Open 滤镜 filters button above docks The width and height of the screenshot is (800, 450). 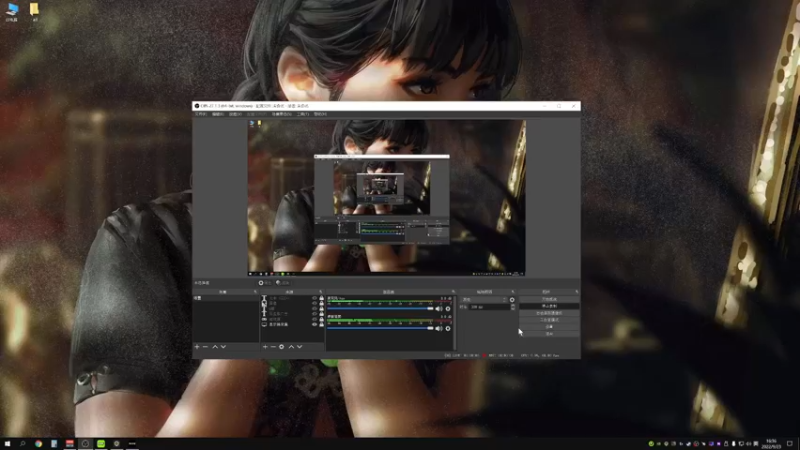pos(282,283)
